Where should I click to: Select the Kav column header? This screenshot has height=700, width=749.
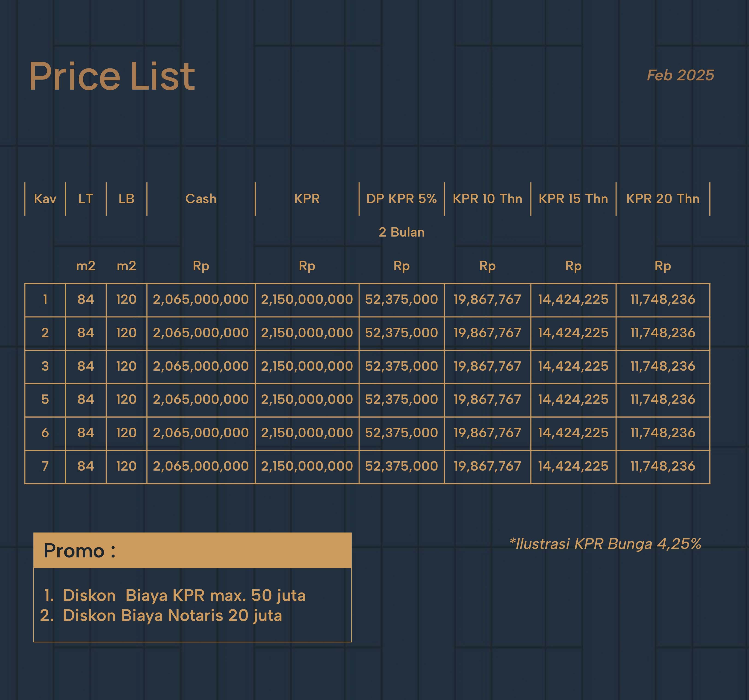point(45,199)
